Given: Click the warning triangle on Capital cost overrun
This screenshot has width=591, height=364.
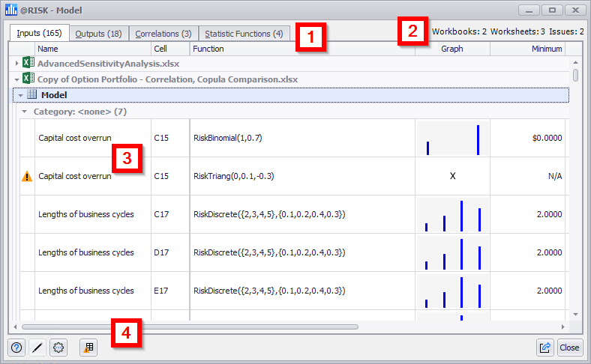Looking at the screenshot, I should pos(27,177).
